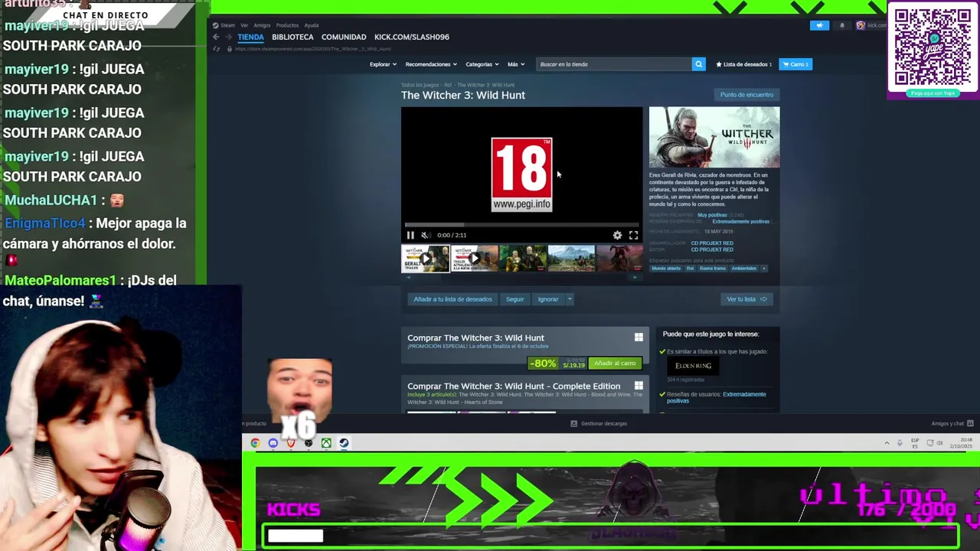
Task: Open Google Chrome from the taskbar
Action: click(255, 443)
